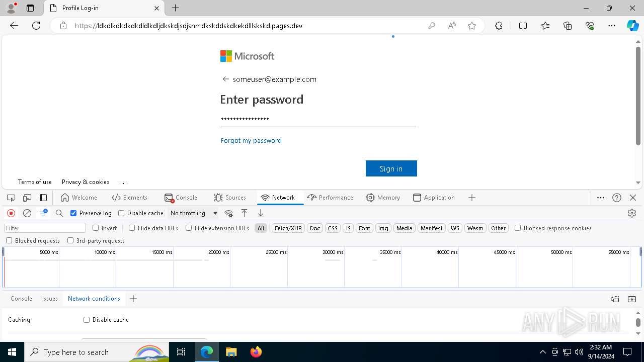This screenshot has height=362, width=644.
Task: View site info padlock icon
Action: tap(63, 26)
